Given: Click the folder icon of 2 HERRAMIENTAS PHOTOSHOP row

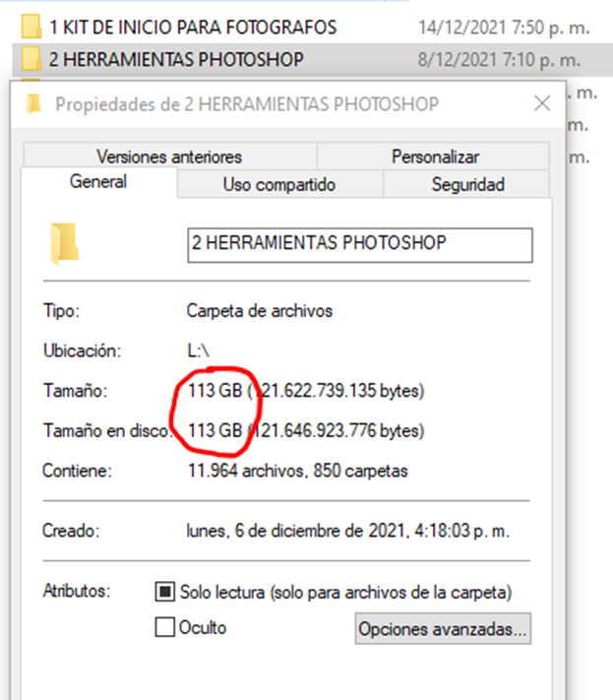Looking at the screenshot, I should [x=31, y=58].
